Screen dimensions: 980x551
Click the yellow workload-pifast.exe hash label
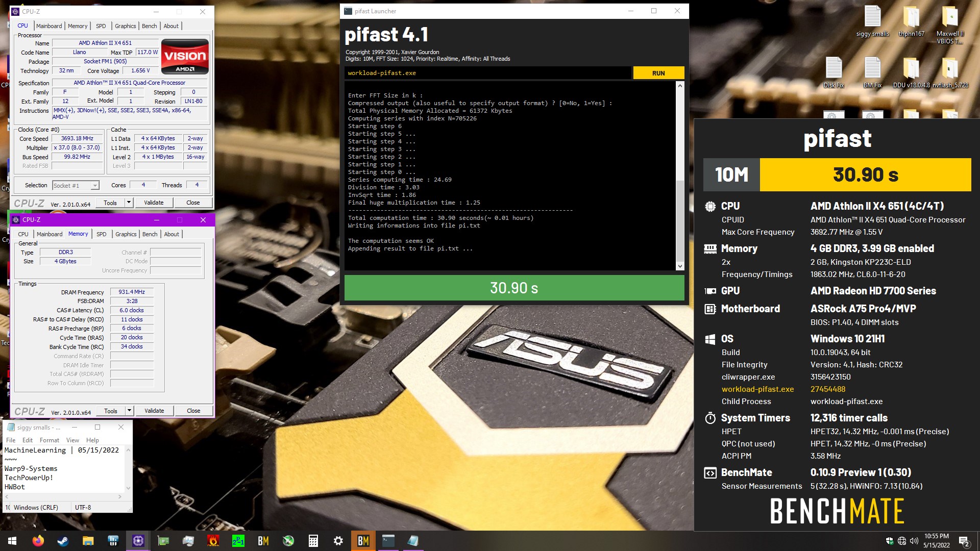[757, 389]
